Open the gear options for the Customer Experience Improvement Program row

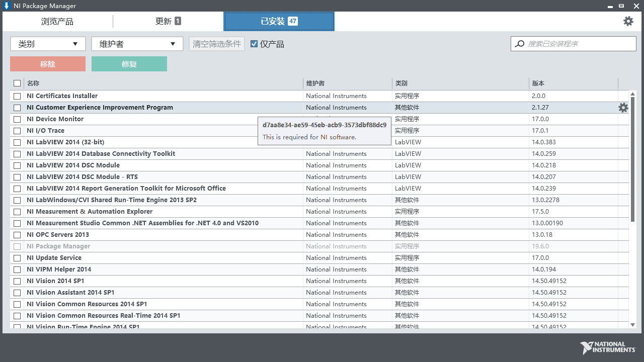pos(623,108)
